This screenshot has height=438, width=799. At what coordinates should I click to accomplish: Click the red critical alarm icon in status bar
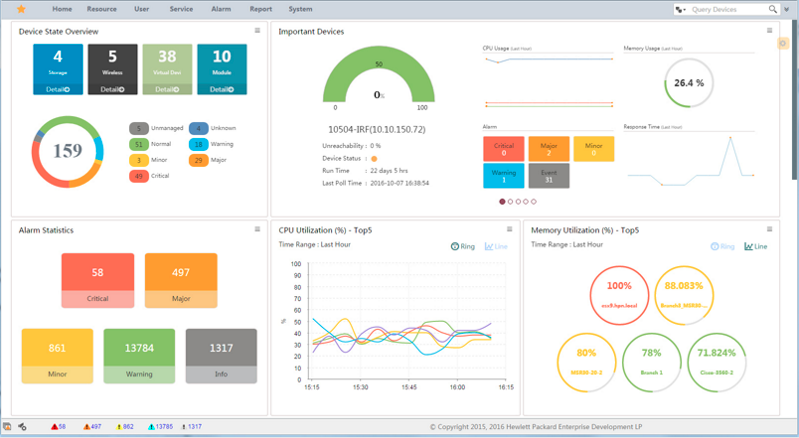(x=54, y=427)
